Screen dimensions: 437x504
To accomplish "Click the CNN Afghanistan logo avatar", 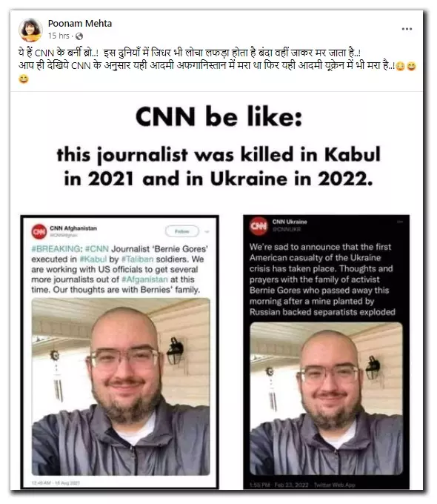I will (39, 232).
